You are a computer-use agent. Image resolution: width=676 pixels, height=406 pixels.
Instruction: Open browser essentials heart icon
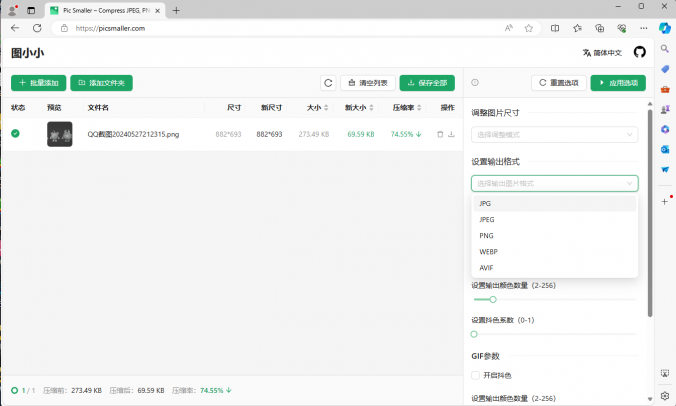[621, 28]
